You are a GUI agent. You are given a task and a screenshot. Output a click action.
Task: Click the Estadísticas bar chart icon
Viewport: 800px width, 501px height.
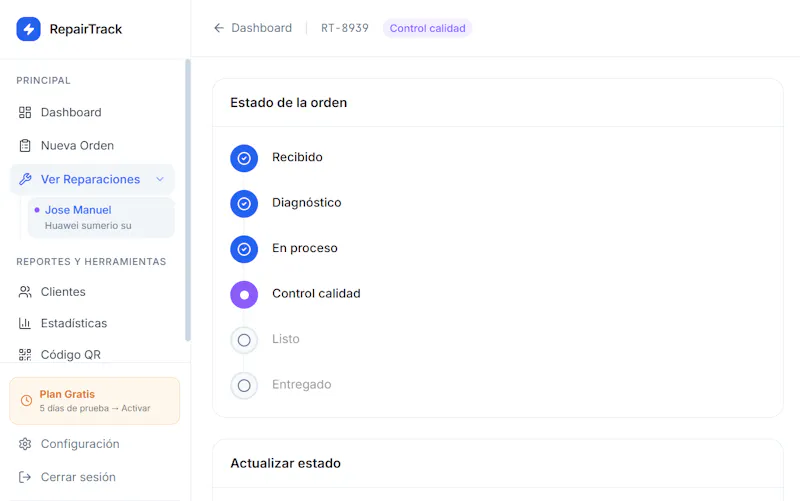[x=25, y=323]
